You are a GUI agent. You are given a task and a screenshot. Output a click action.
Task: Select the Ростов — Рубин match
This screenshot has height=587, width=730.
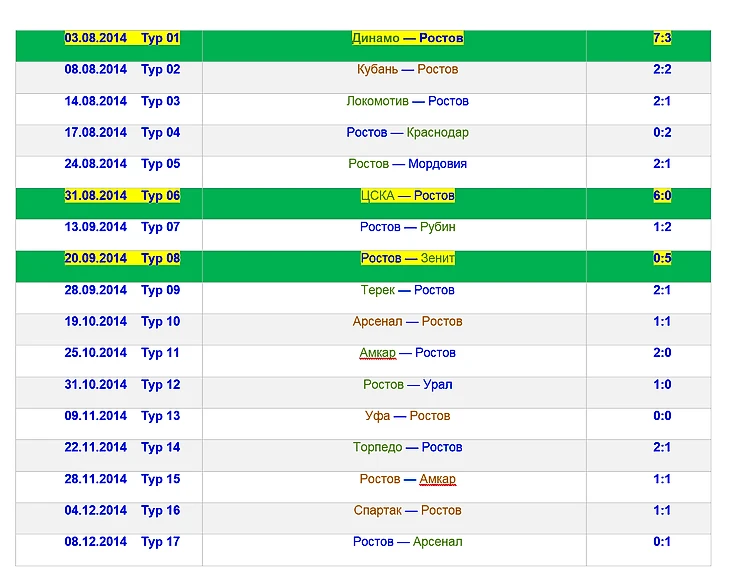tap(407, 227)
